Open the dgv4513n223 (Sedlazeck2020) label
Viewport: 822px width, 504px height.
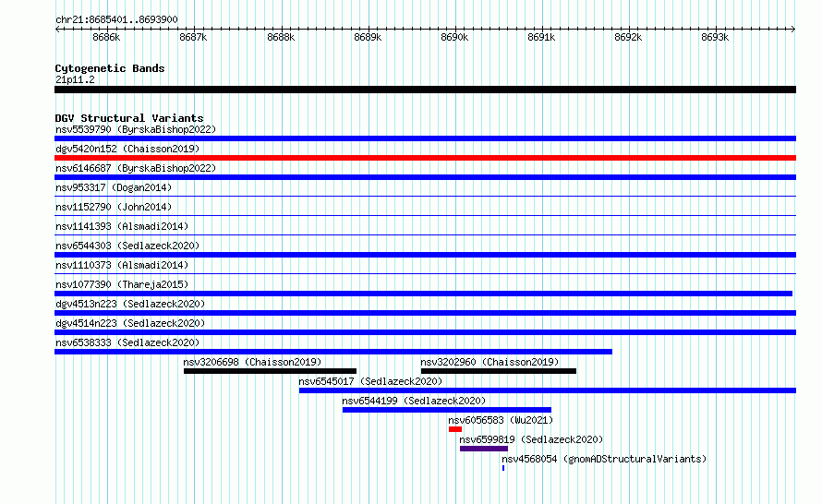pyautogui.click(x=130, y=304)
